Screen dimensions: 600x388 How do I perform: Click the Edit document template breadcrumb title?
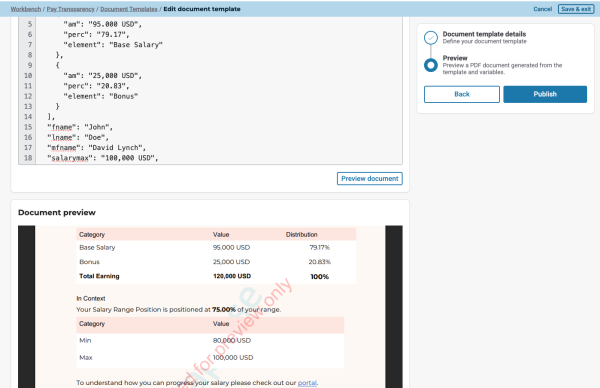(x=202, y=9)
